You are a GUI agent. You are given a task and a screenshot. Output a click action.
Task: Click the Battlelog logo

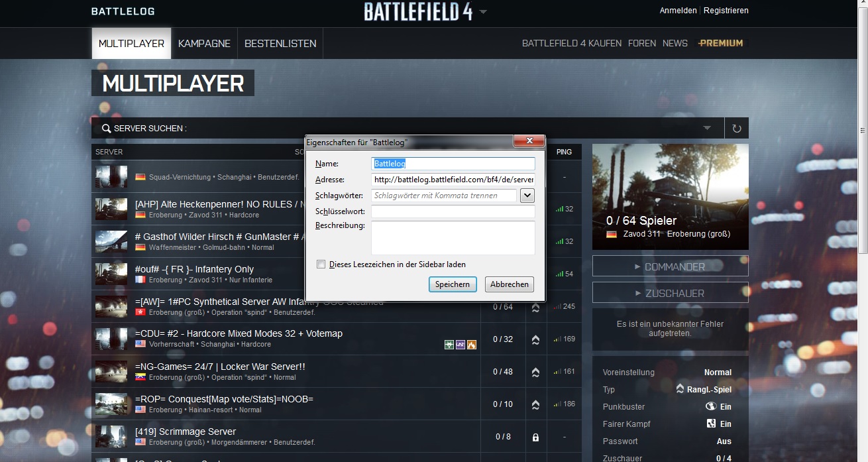tap(123, 11)
